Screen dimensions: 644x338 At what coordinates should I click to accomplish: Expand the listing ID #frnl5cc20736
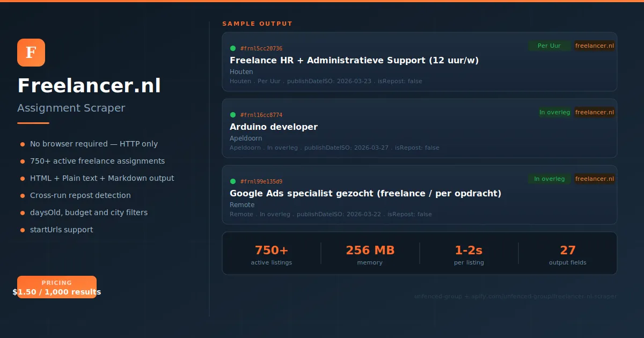tap(261, 48)
